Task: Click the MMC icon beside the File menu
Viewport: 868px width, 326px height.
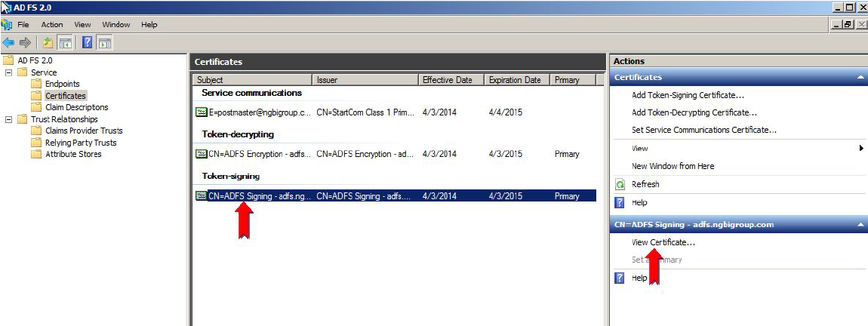Action: point(7,24)
